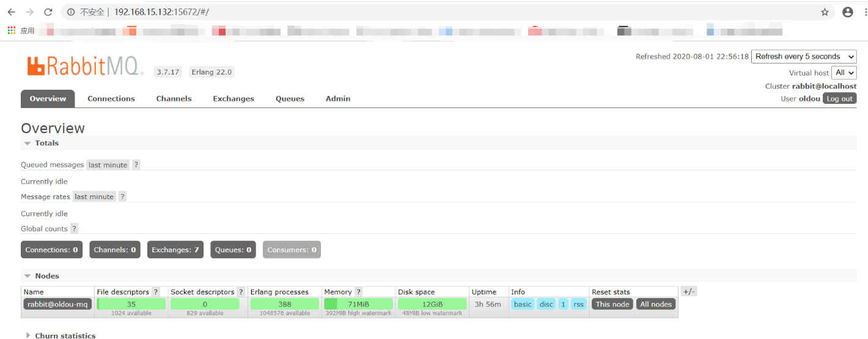Click the rss info tag
This screenshot has width=868, height=339.
[578, 304]
